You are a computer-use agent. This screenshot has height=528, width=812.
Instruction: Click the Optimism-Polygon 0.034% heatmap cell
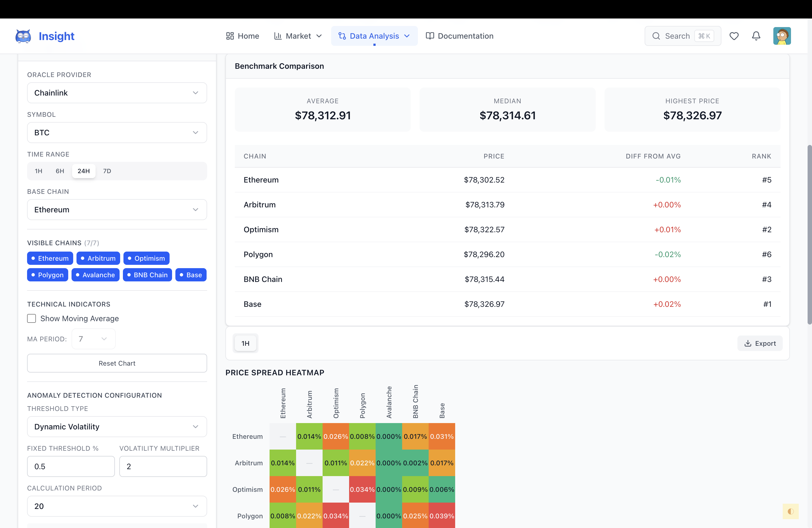362,489
